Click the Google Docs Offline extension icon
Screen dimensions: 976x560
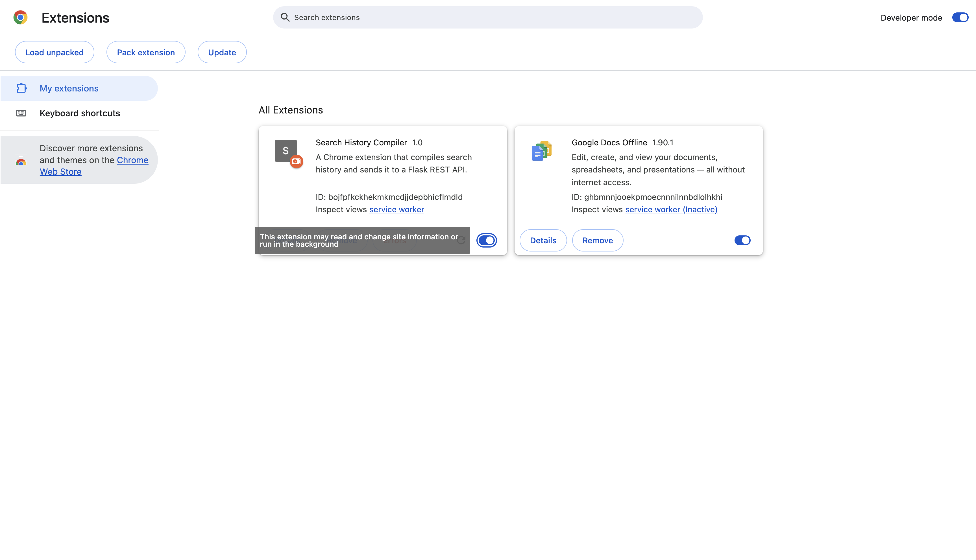pos(542,151)
